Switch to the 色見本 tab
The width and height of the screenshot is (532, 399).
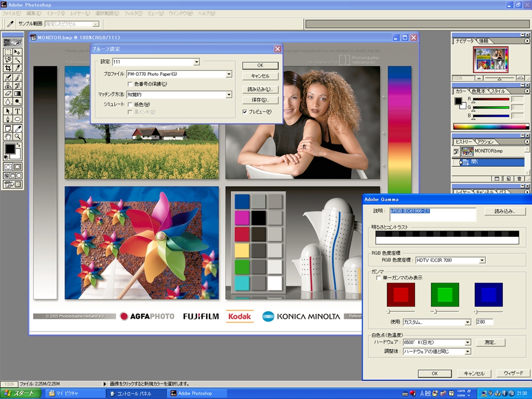(x=479, y=91)
